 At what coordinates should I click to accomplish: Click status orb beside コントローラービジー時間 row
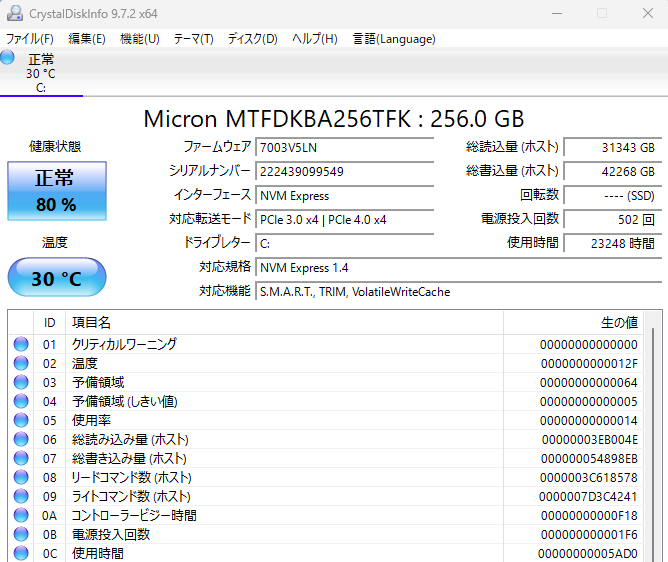click(21, 515)
